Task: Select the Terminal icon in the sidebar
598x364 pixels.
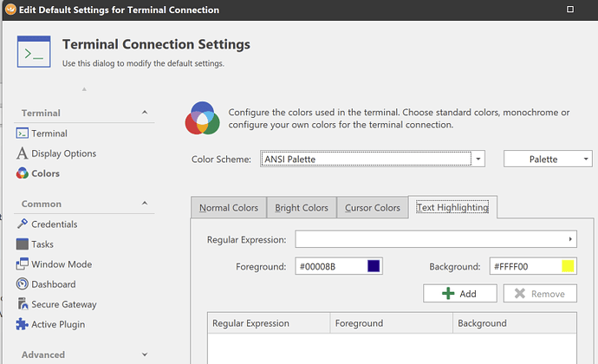Action: click(23, 133)
